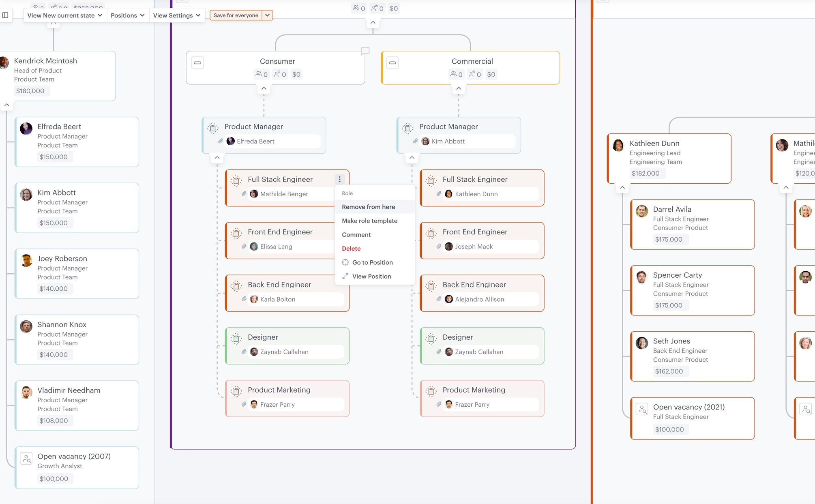
Task: Toggle the sidebar panel icon top-left
Action: (x=6, y=15)
